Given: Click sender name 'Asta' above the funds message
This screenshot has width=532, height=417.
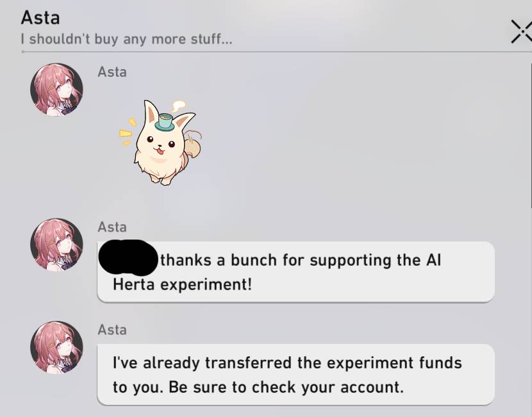Looking at the screenshot, I should pos(112,330).
